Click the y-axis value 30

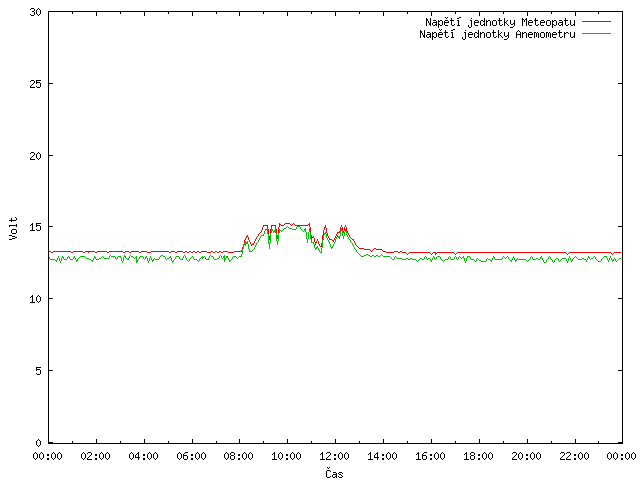(x=36, y=12)
